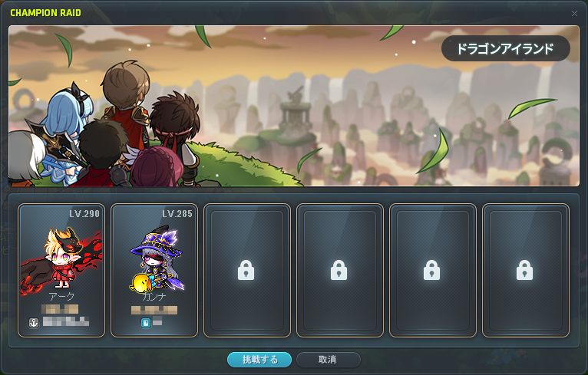Viewport: 588px width, 375px height.
Task: Click the LV.290 level label
Action: click(x=84, y=213)
